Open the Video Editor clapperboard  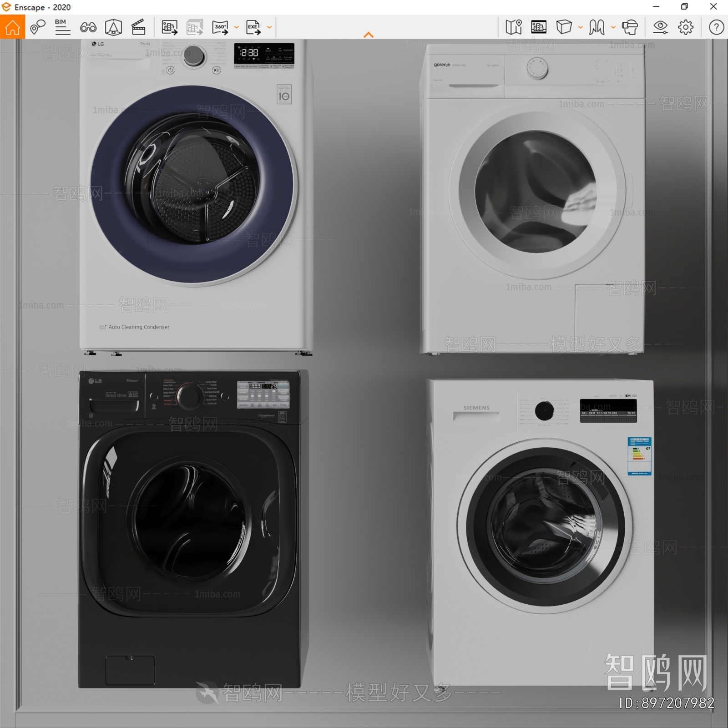(138, 27)
